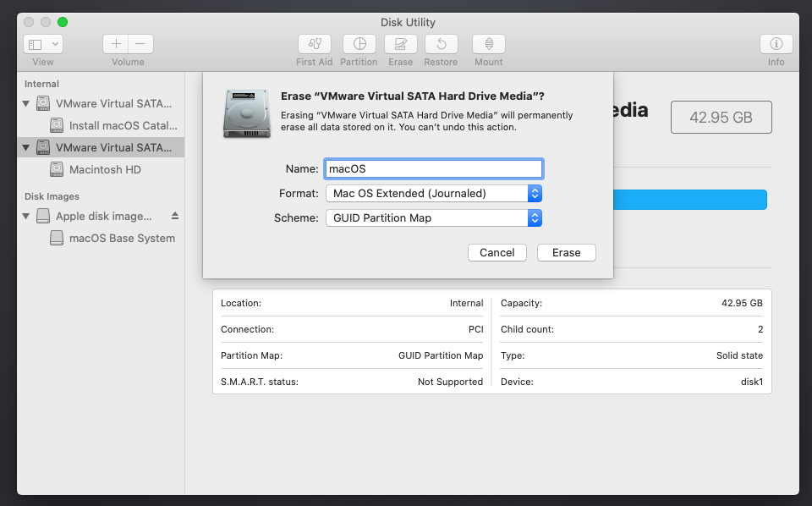
Task: Cancel the erase dialog
Action: click(x=497, y=252)
